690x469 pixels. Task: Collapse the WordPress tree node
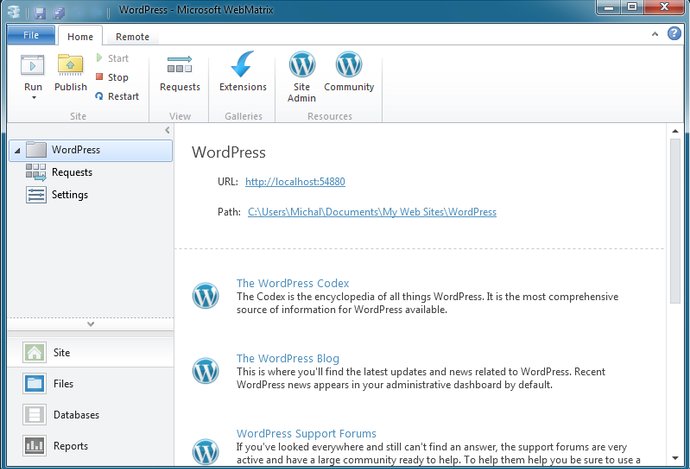pyautogui.click(x=18, y=151)
